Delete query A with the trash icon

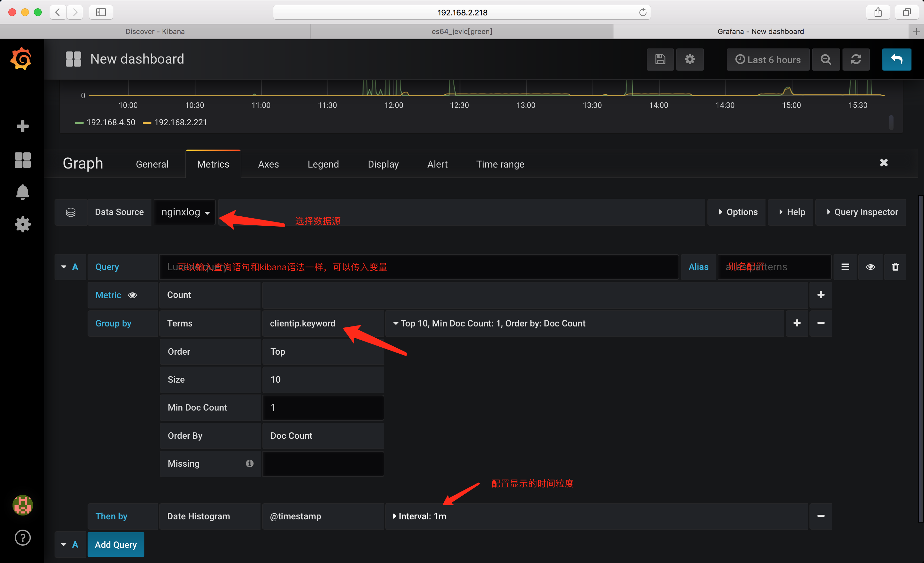[895, 267]
